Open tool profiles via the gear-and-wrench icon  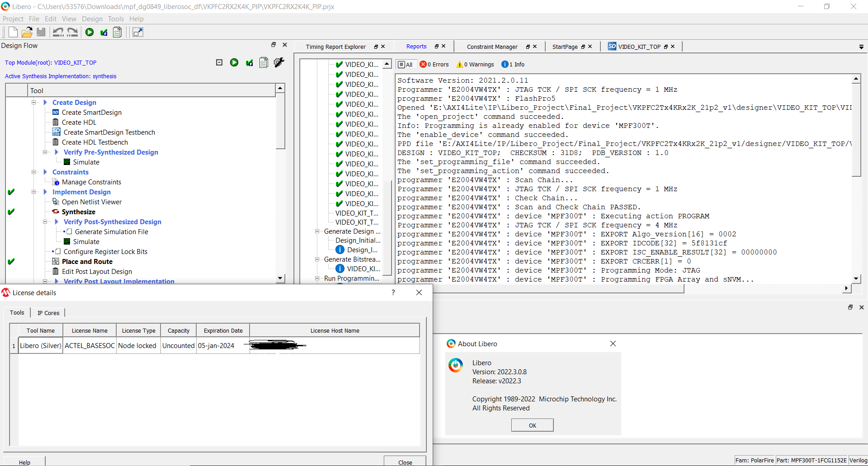pos(279,62)
